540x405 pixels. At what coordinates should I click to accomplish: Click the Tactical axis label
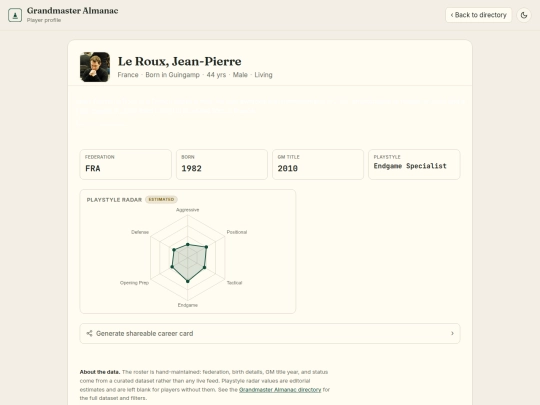point(235,283)
